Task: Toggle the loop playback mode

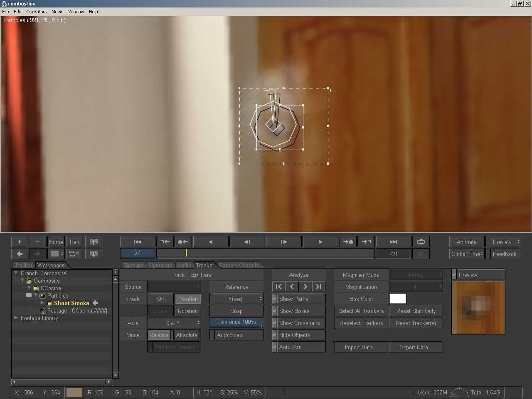Action: point(421,242)
